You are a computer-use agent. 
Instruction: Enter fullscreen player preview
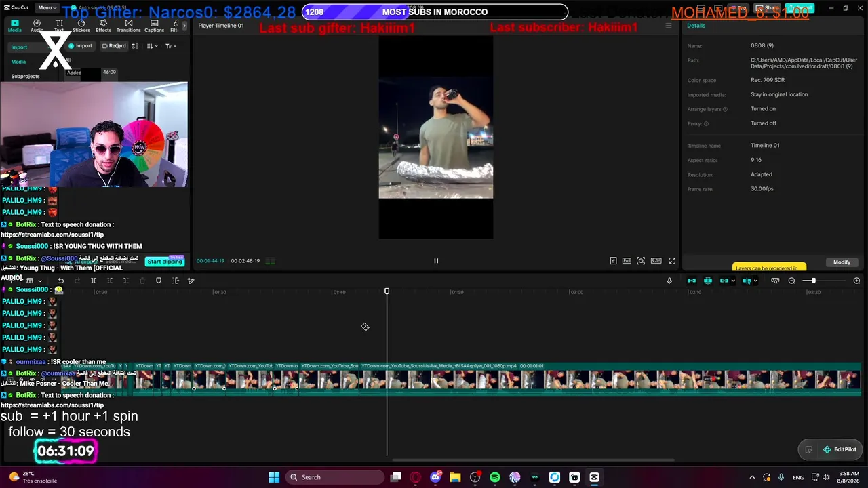click(672, 260)
